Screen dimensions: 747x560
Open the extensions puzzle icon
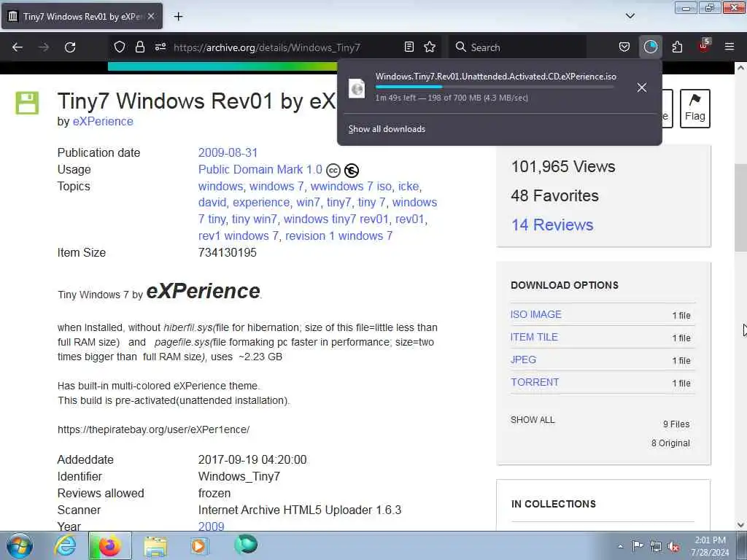pyautogui.click(x=677, y=47)
